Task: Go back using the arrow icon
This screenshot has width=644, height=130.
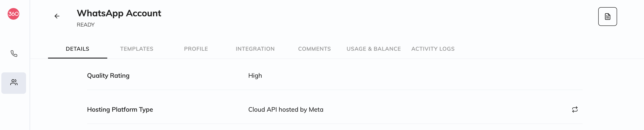Action: coord(57,16)
